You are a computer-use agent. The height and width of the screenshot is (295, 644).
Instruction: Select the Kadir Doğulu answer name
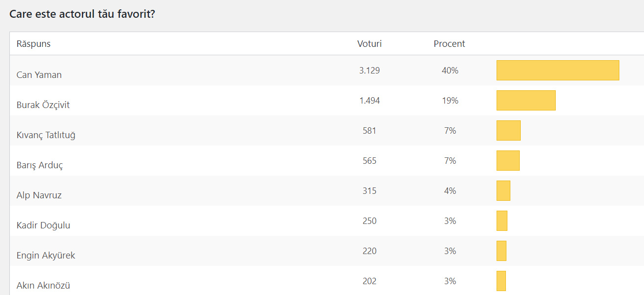(43, 225)
